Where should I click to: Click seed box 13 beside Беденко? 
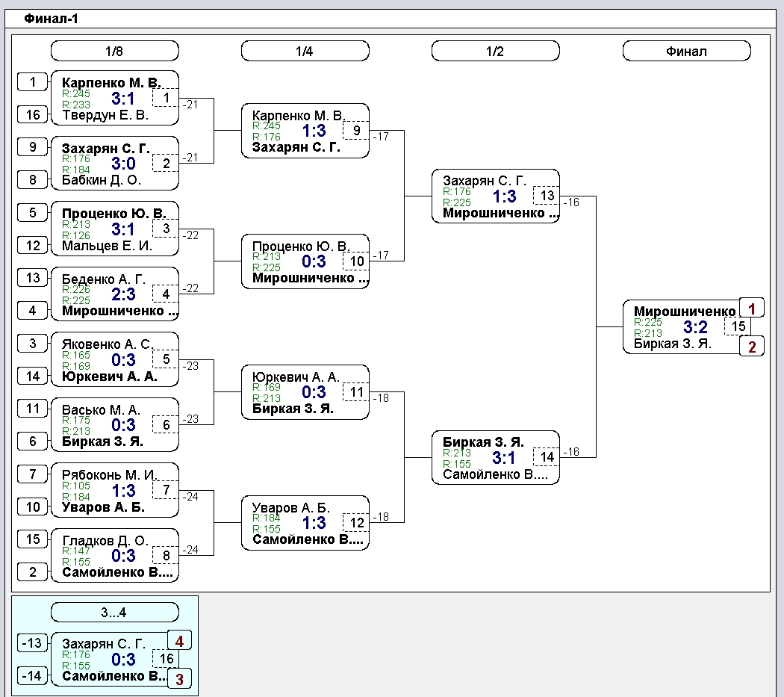coord(33,278)
